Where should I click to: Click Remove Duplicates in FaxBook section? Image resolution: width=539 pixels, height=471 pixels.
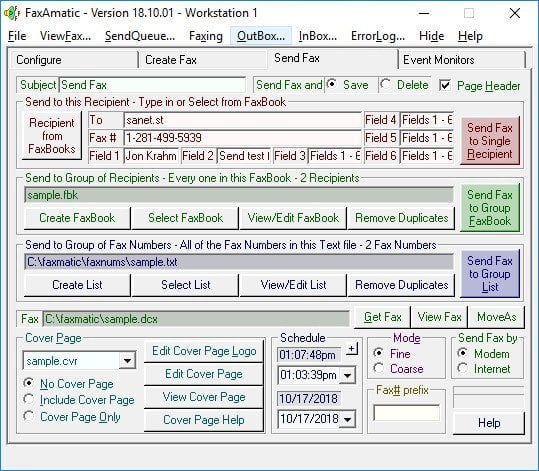(402, 218)
